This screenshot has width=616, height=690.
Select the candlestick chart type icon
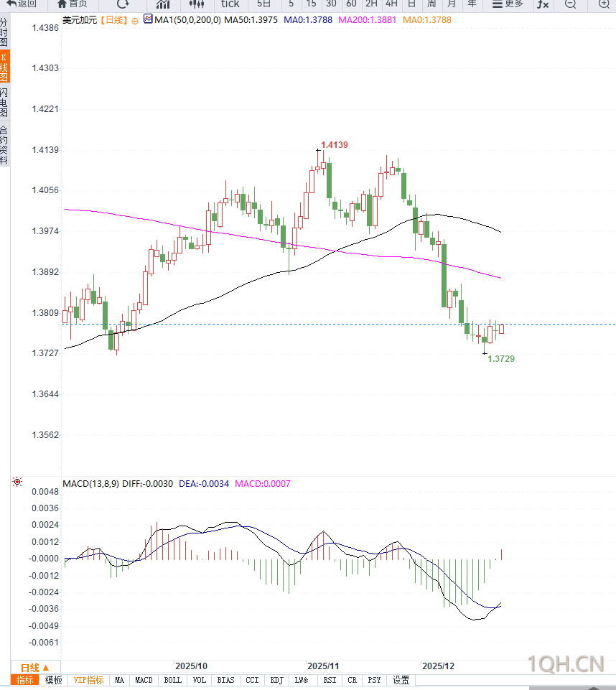pyautogui.click(x=197, y=4)
